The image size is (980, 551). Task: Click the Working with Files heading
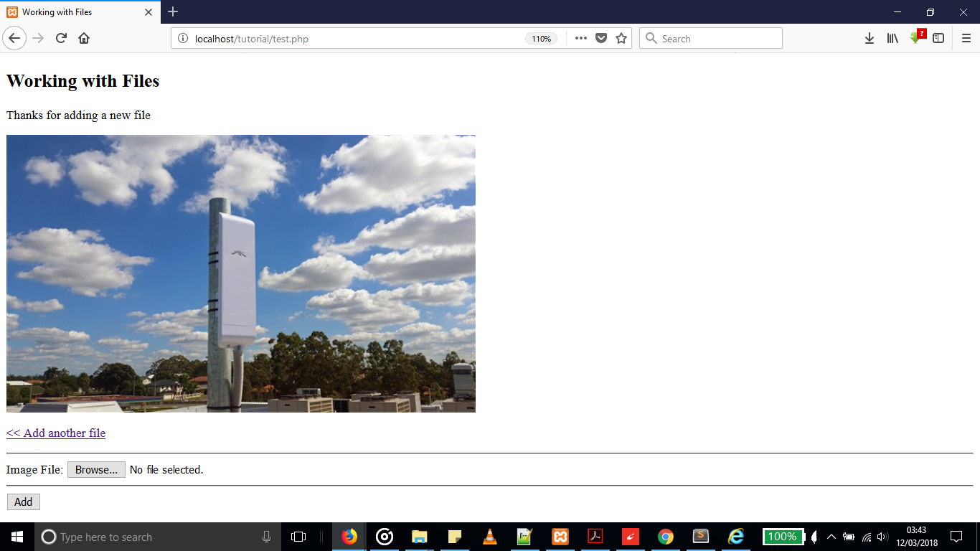coord(83,81)
